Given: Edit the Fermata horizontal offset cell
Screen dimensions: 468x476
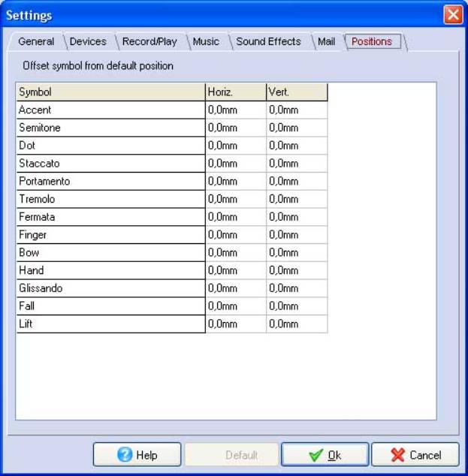Looking at the screenshot, I should coord(236,217).
